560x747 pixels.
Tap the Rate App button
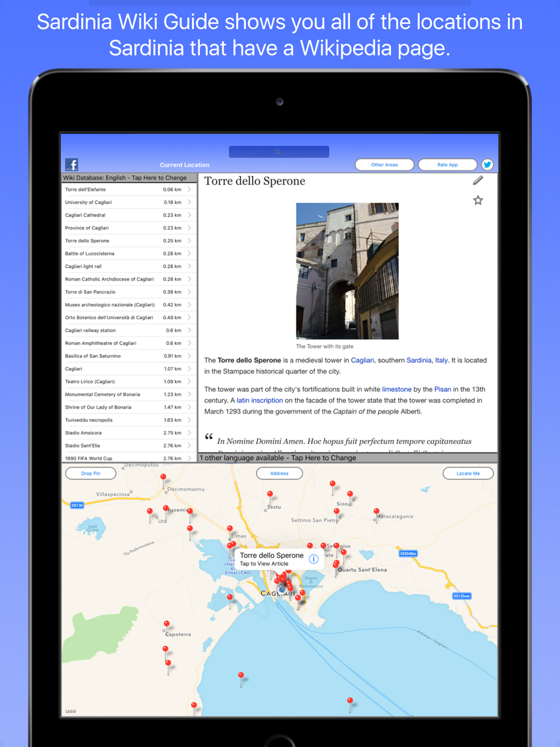[x=447, y=165]
